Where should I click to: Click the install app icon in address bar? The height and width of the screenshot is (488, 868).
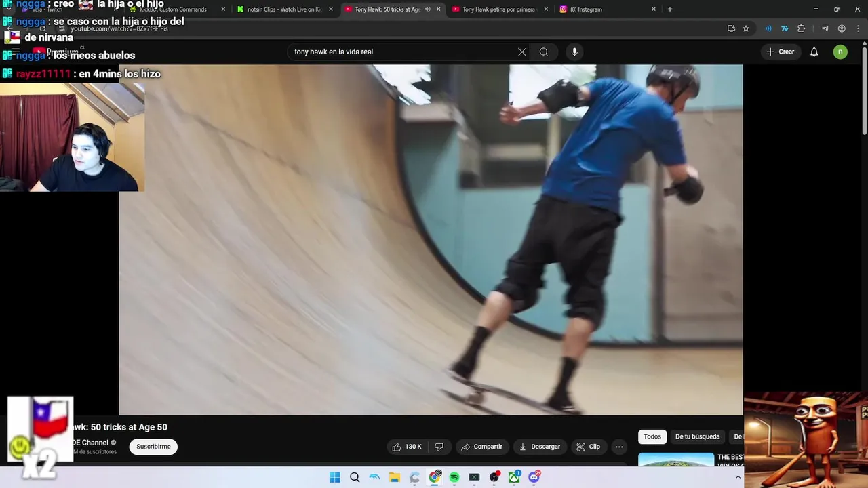pyautogui.click(x=731, y=28)
